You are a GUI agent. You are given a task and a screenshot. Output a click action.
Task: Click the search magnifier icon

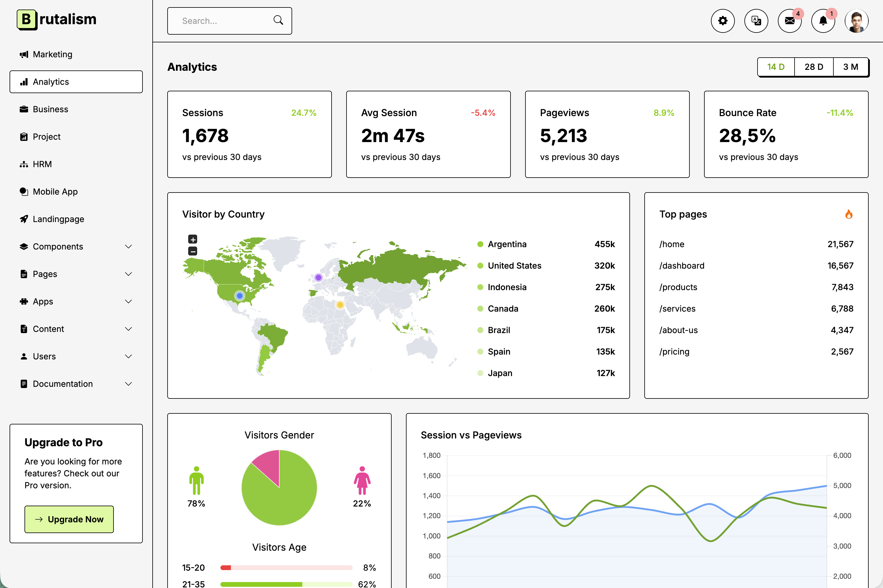(x=278, y=20)
